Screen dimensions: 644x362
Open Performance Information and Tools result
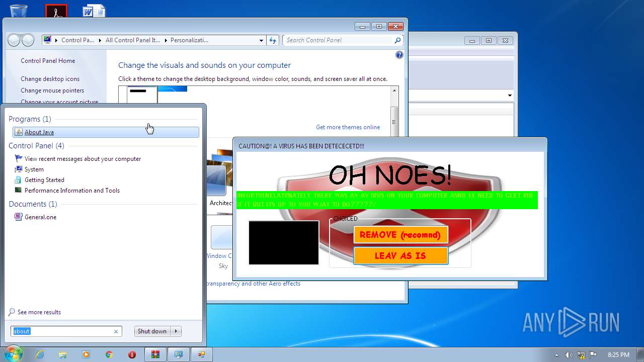(72, 191)
